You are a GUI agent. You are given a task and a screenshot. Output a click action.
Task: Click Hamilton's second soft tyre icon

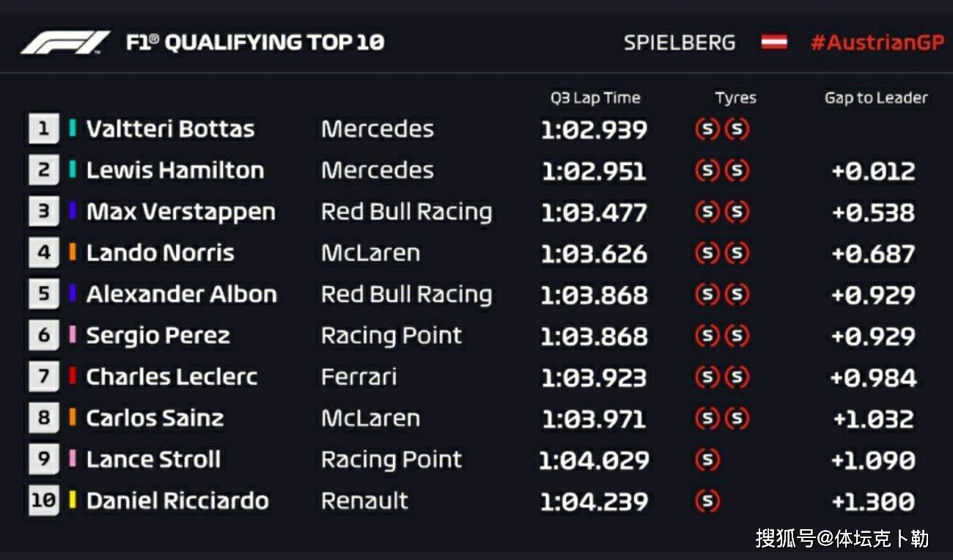click(x=737, y=171)
